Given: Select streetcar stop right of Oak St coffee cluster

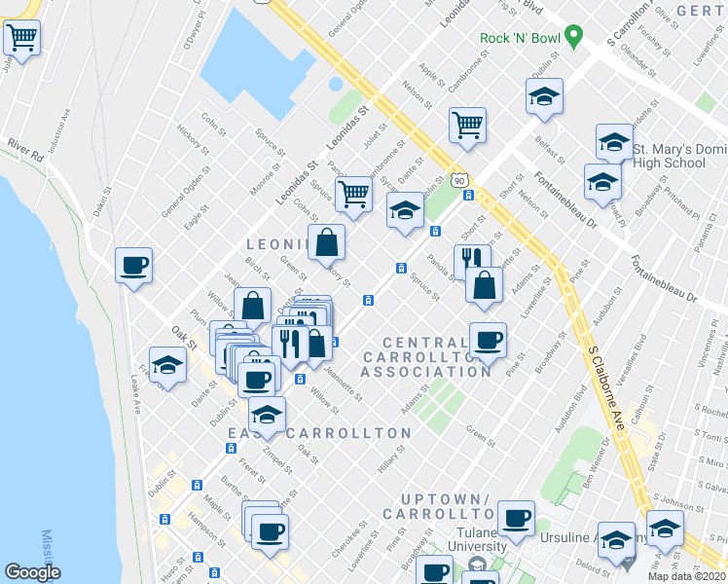Looking at the screenshot, I should (301, 379).
